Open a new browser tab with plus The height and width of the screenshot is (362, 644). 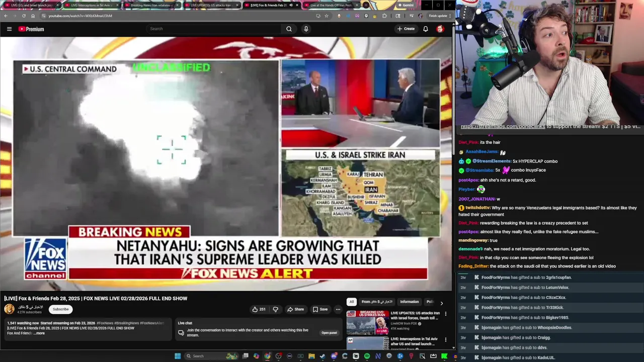tap(366, 5)
